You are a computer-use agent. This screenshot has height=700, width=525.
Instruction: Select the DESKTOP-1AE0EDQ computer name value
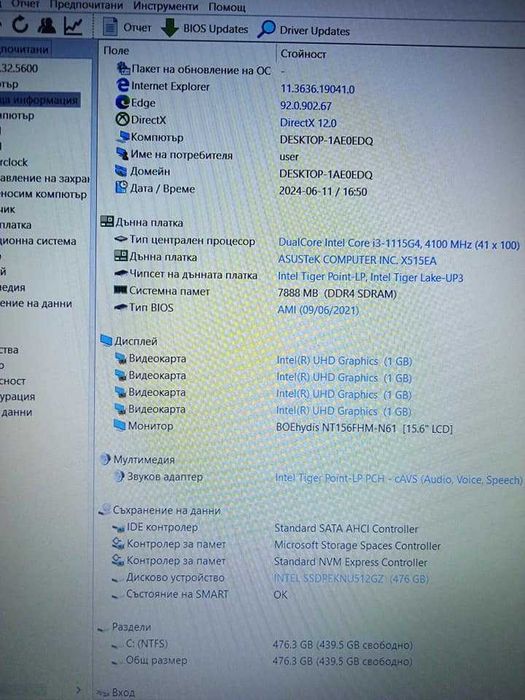[x=326, y=140]
